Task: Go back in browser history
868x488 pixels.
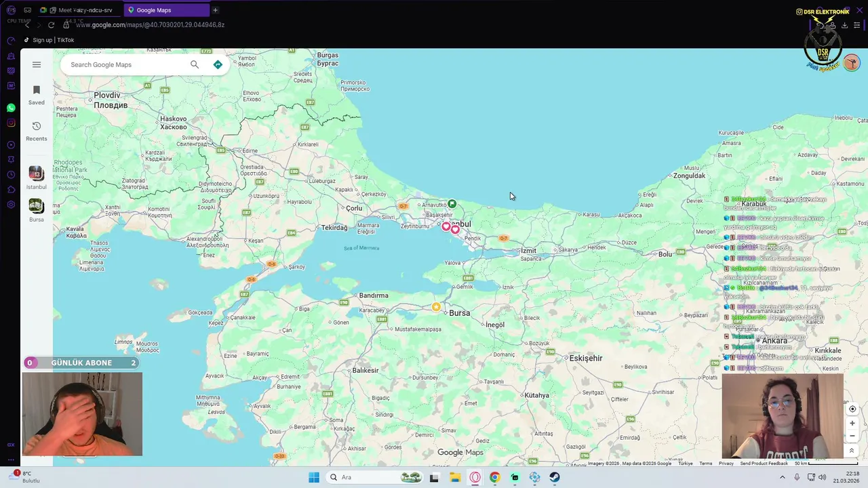Action: 27,25
